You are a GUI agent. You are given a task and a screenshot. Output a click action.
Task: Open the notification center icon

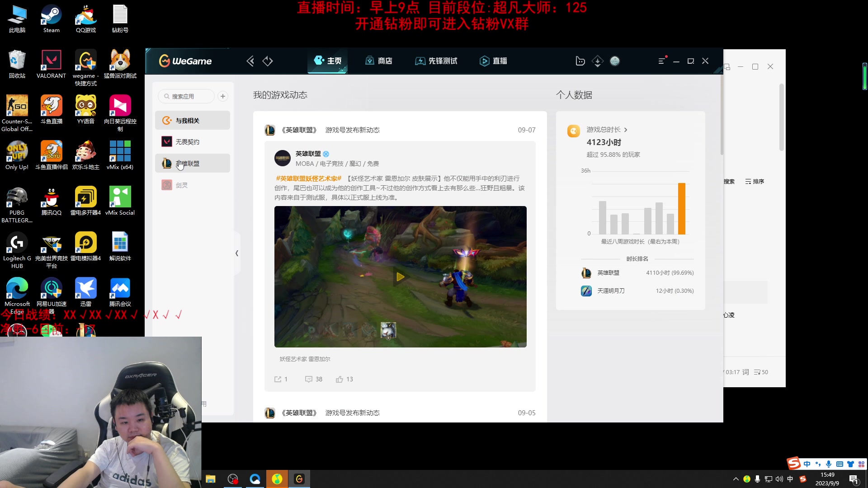click(854, 479)
